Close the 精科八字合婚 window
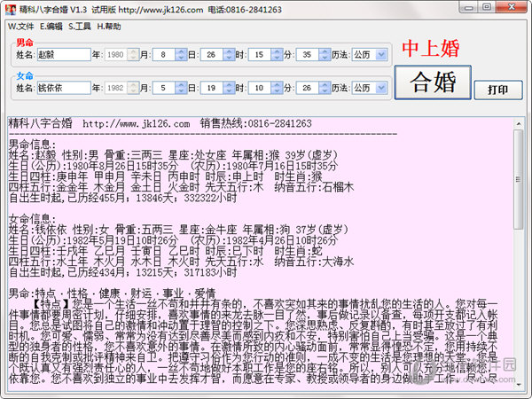The width and height of the screenshot is (532, 399). 512,7
